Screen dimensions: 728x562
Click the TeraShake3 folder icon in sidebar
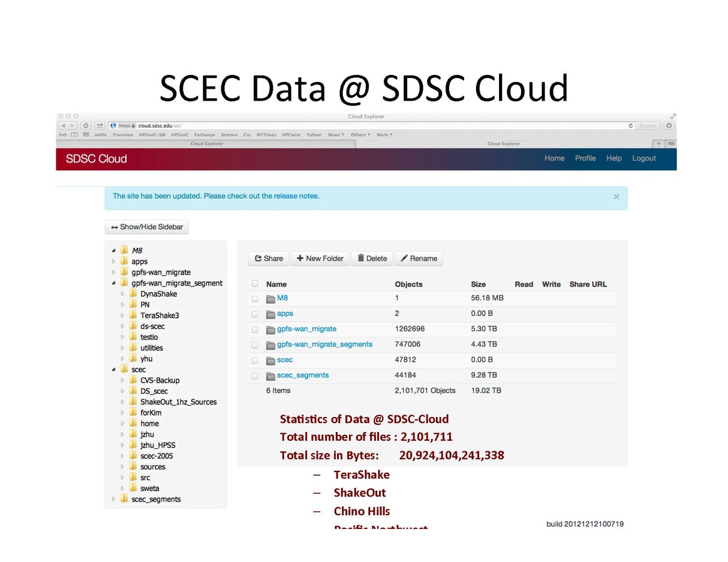(x=133, y=316)
